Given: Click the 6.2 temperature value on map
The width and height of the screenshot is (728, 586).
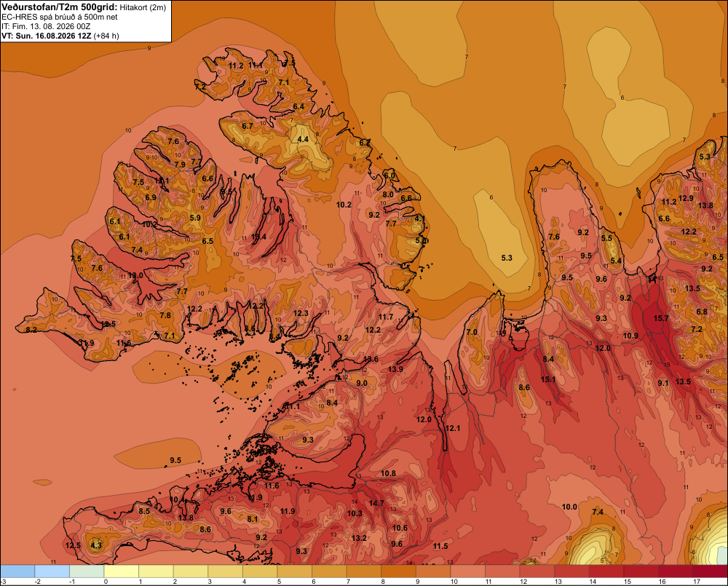Looking at the screenshot, I should pos(365,143).
